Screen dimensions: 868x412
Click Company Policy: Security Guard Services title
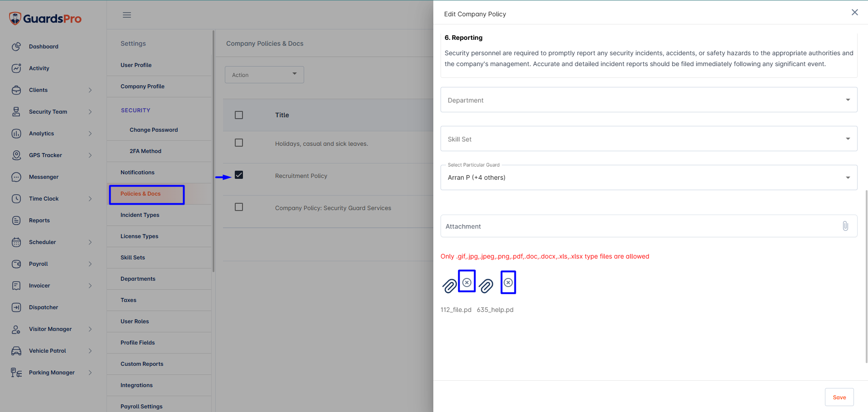click(x=333, y=208)
